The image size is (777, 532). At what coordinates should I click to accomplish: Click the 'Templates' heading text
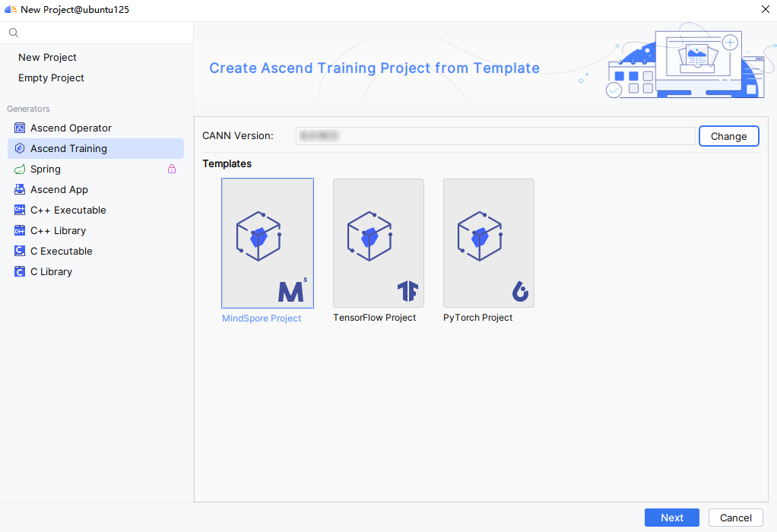227,164
